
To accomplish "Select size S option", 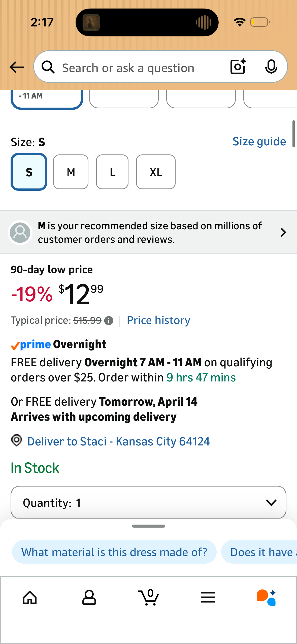I will point(29,172).
